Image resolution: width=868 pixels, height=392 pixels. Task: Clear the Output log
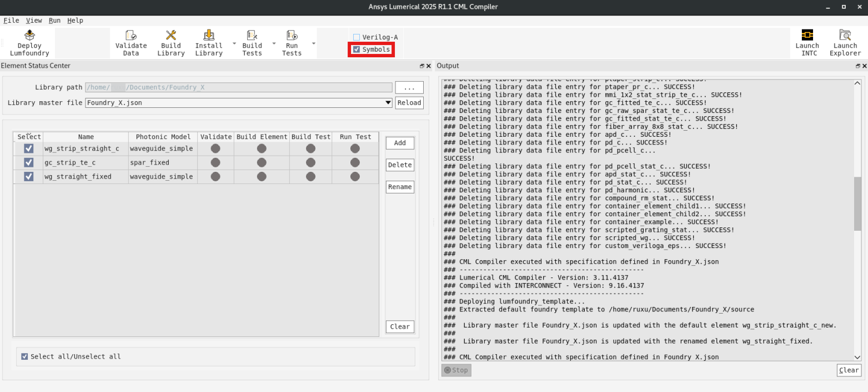[x=849, y=370]
